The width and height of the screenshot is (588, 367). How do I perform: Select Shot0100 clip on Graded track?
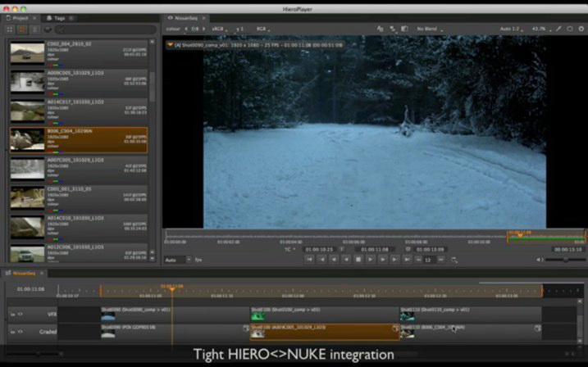324,331
